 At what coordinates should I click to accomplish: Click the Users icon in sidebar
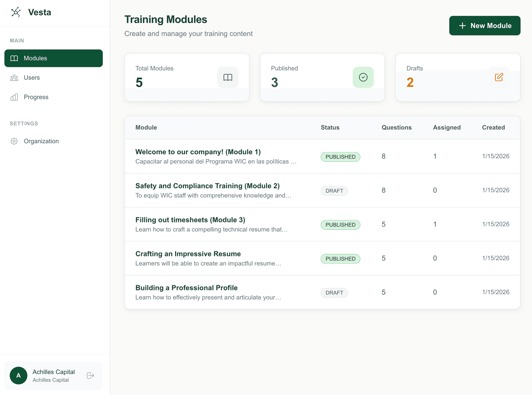coord(14,78)
